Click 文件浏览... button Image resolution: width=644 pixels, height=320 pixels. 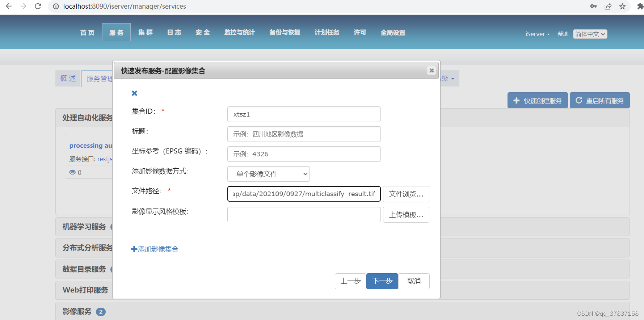(x=406, y=194)
